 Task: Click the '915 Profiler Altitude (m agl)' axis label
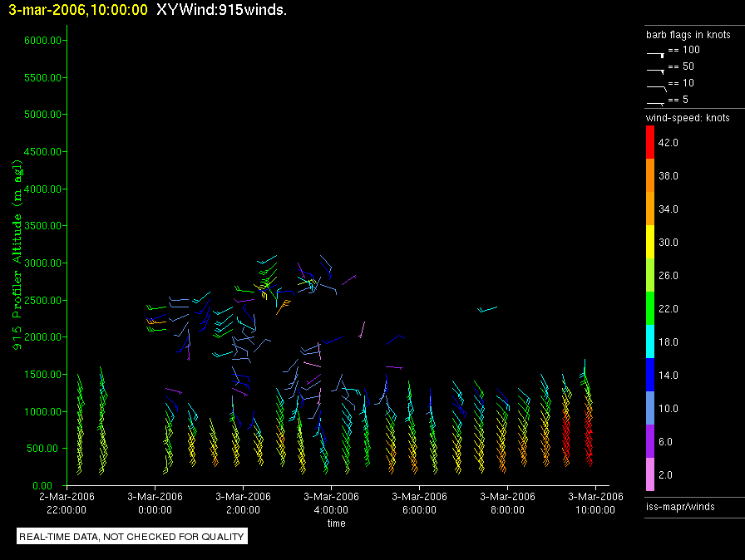[x=17, y=255]
